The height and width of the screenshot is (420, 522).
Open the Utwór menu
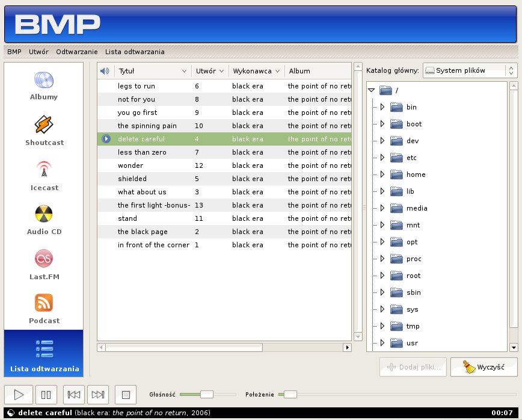click(38, 52)
